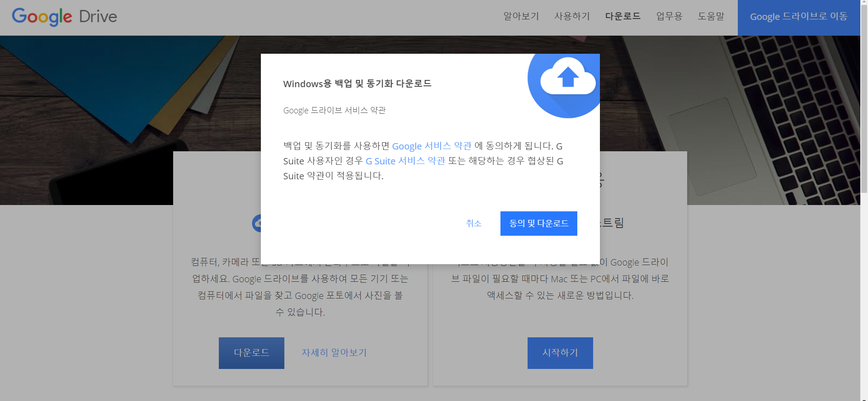Open the 사용하기 menu item
This screenshot has height=401, width=868.
572,16
